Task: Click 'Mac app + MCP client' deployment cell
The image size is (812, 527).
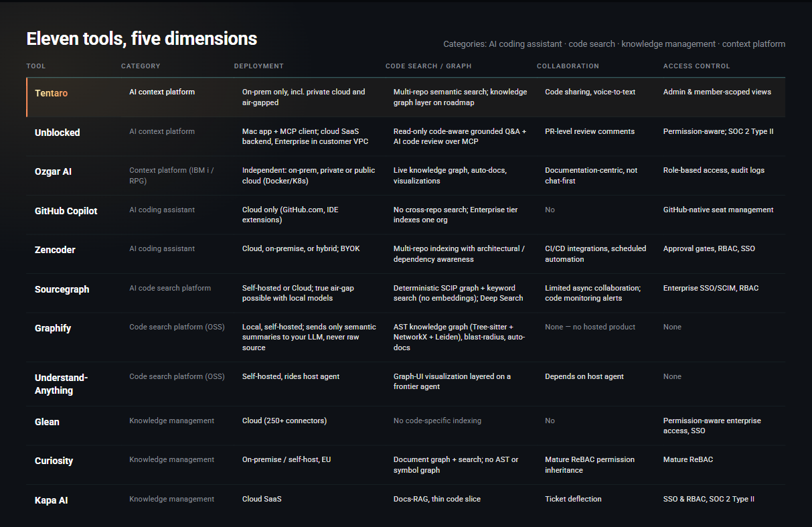Action: coord(306,137)
